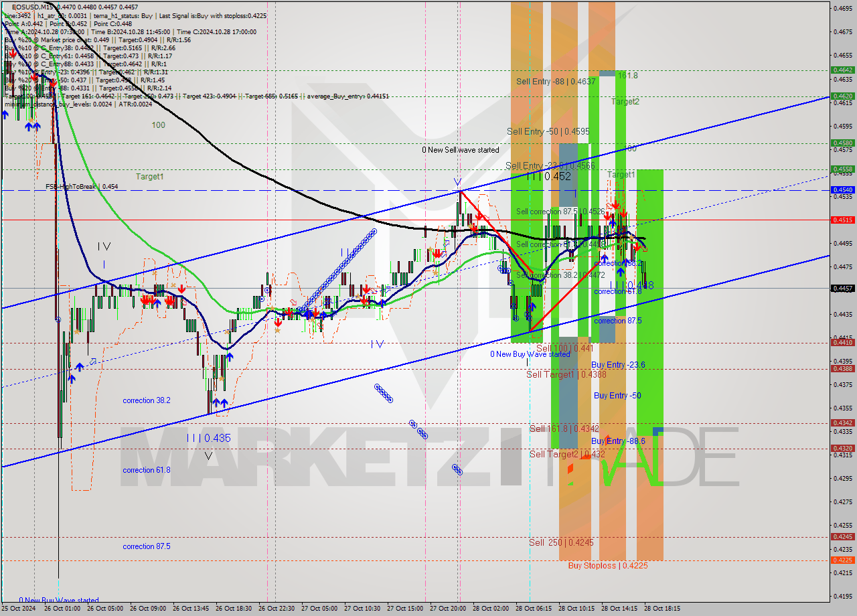
Task: Select the 'Buy Stoploss | 0.4225' label
Action: (608, 565)
